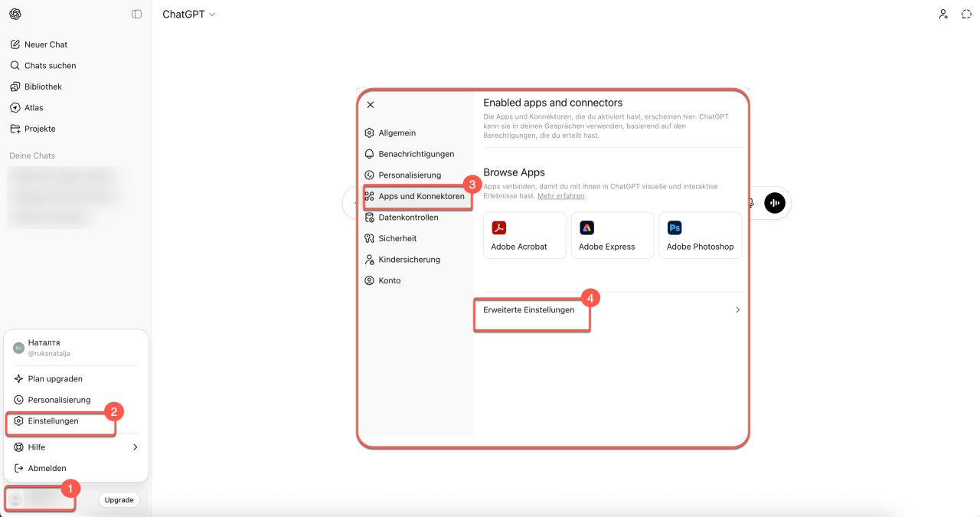The height and width of the screenshot is (517, 980).
Task: Click the Atlas compass icon
Action: click(x=15, y=108)
